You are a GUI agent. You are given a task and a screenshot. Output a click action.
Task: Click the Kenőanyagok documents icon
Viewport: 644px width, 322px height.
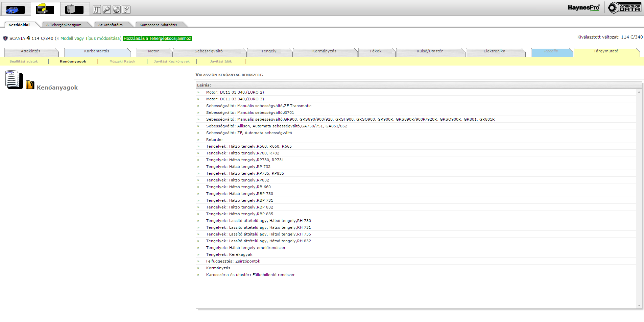14,80
